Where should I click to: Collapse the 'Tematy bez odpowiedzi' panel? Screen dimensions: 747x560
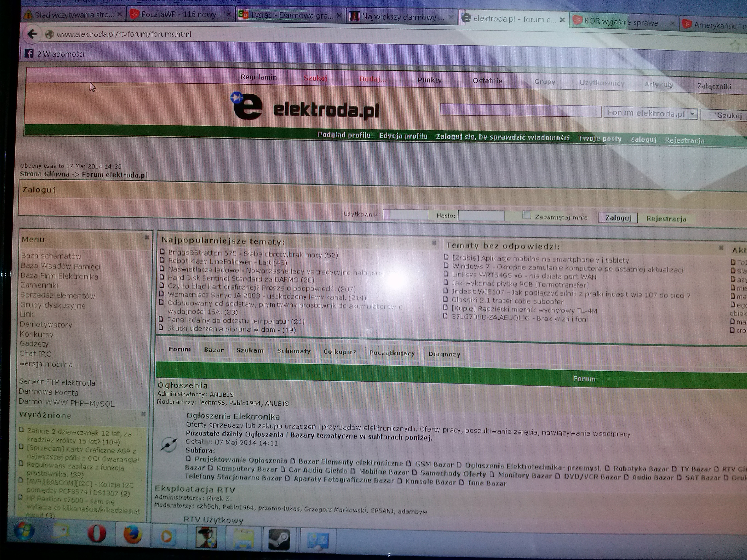721,248
